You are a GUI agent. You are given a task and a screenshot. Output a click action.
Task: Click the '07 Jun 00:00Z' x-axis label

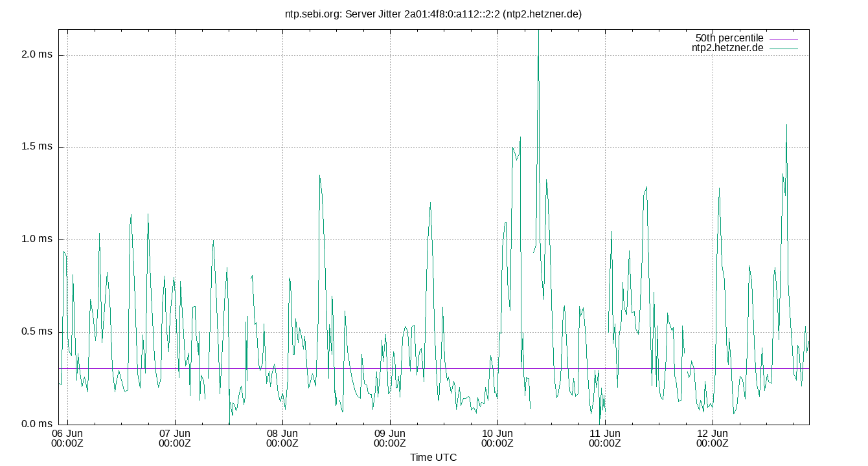pos(175,438)
